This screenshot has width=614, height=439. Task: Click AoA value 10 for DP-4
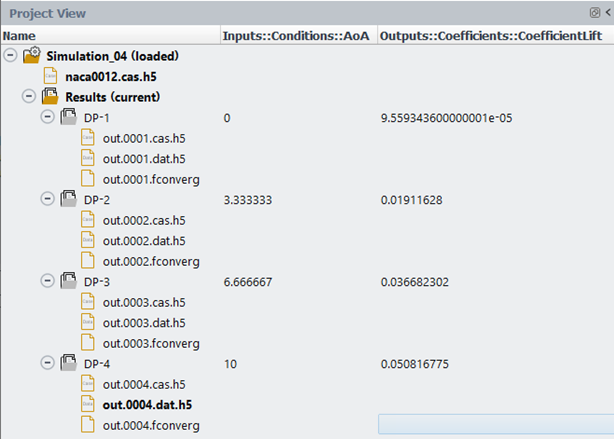(230, 364)
